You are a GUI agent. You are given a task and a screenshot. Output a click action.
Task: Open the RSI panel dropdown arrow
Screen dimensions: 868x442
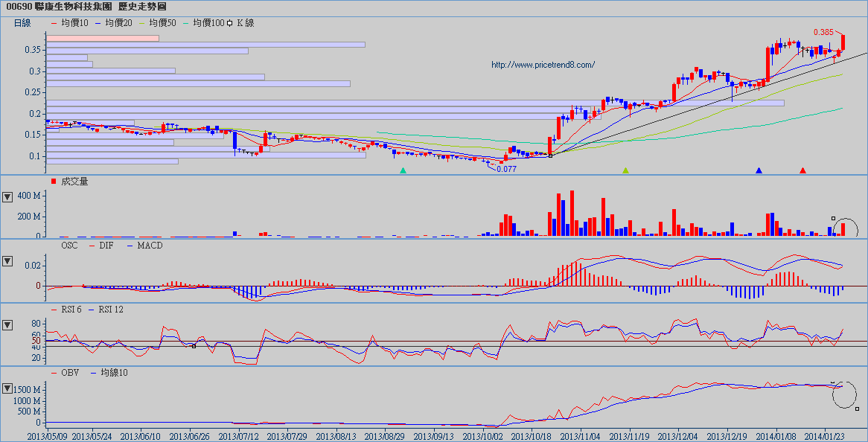7,325
